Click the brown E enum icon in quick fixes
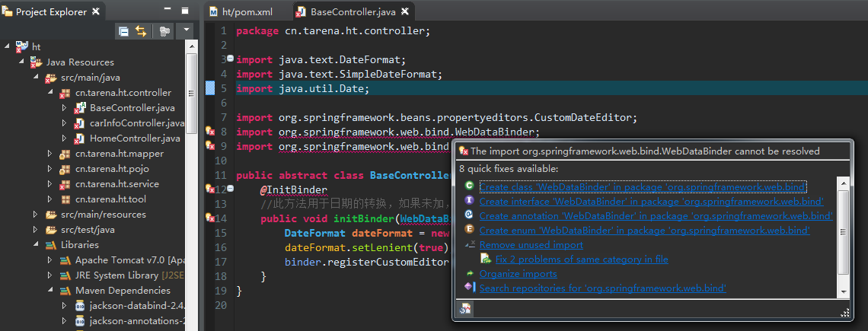 click(x=469, y=229)
